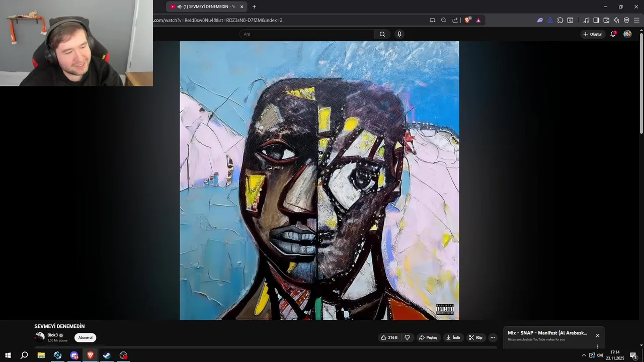The height and width of the screenshot is (362, 644).
Task: Click the YouTube search magnifier button
Action: point(382,34)
